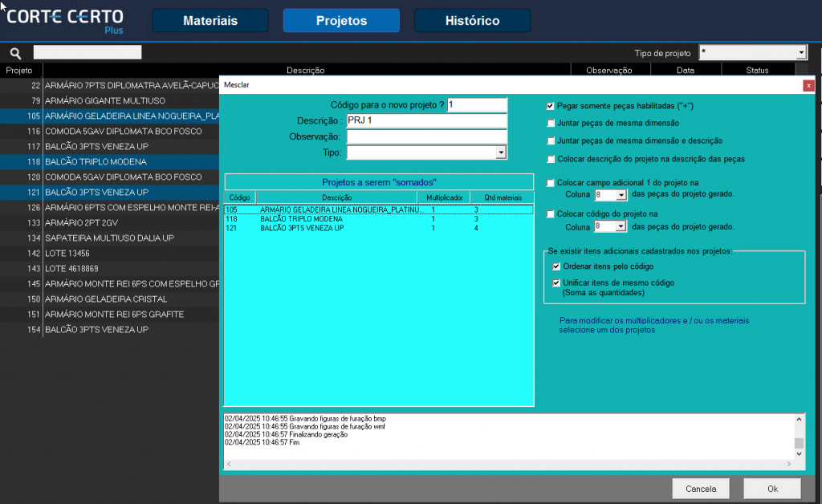Image resolution: width=822 pixels, height=504 pixels.
Task: Select row 105 ARMÁRIO GELADEIRA in somados list
Action: pos(379,209)
